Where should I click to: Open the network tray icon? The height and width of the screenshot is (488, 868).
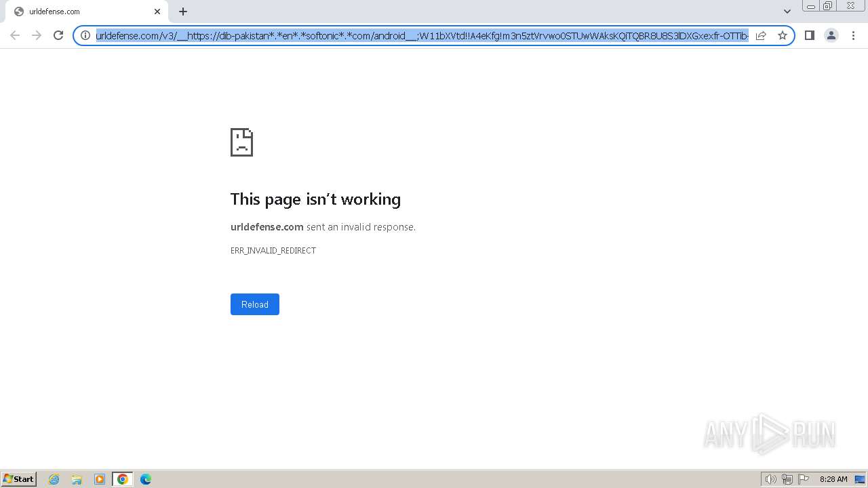coord(787,479)
